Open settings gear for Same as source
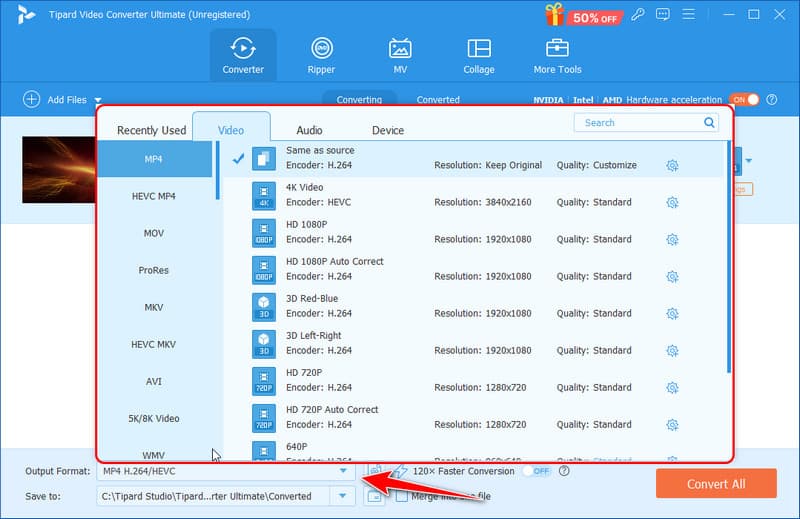Viewport: 800px width, 519px height. 672,165
